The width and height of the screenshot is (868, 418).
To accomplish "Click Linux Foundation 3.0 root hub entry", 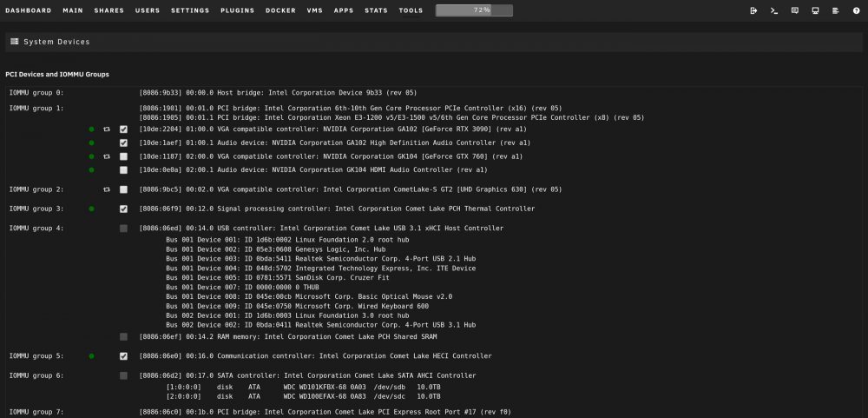I will coord(287,315).
